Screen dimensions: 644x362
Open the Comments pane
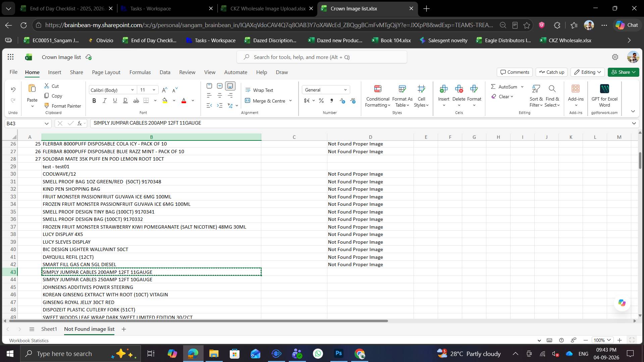(515, 72)
